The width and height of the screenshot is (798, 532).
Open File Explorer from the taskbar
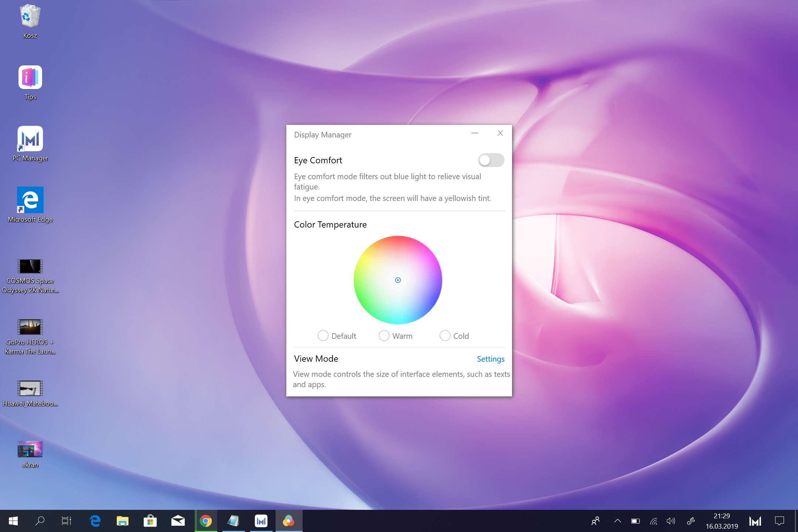point(123,521)
